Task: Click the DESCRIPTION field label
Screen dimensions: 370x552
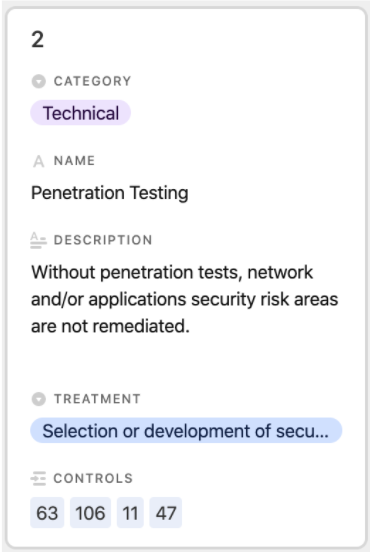Action: point(103,240)
